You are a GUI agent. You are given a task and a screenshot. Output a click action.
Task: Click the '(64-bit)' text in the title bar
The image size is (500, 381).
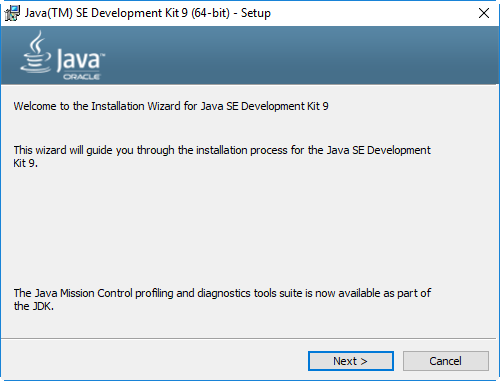(x=211, y=13)
